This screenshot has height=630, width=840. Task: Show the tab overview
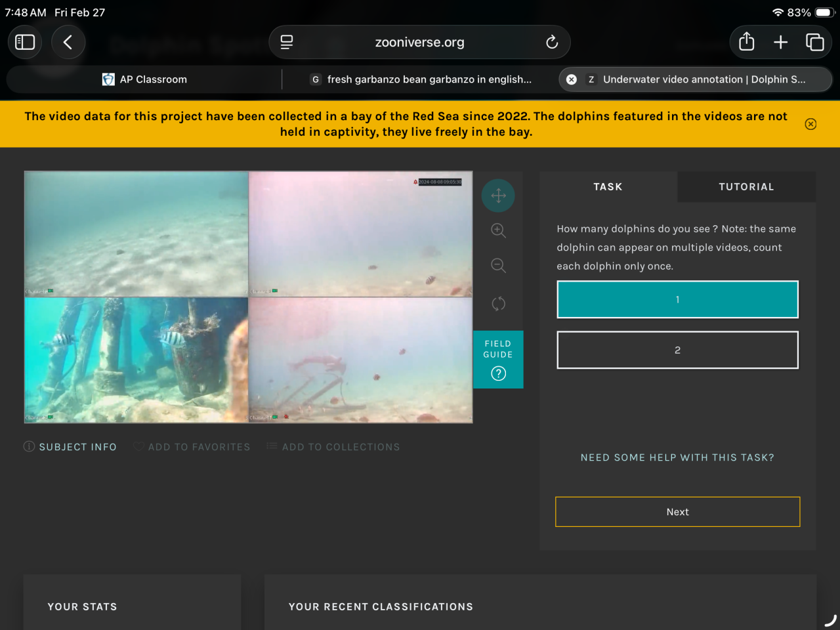(x=815, y=42)
